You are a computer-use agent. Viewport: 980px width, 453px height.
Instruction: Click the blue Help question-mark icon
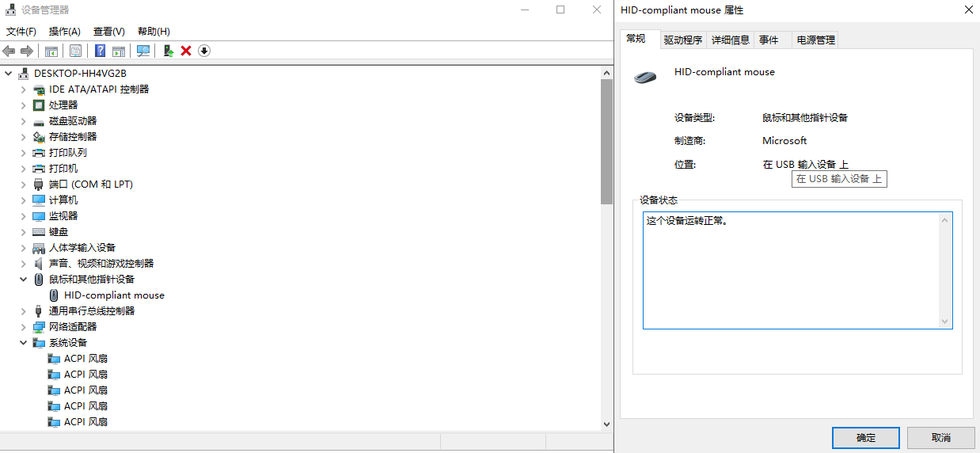pos(101,51)
